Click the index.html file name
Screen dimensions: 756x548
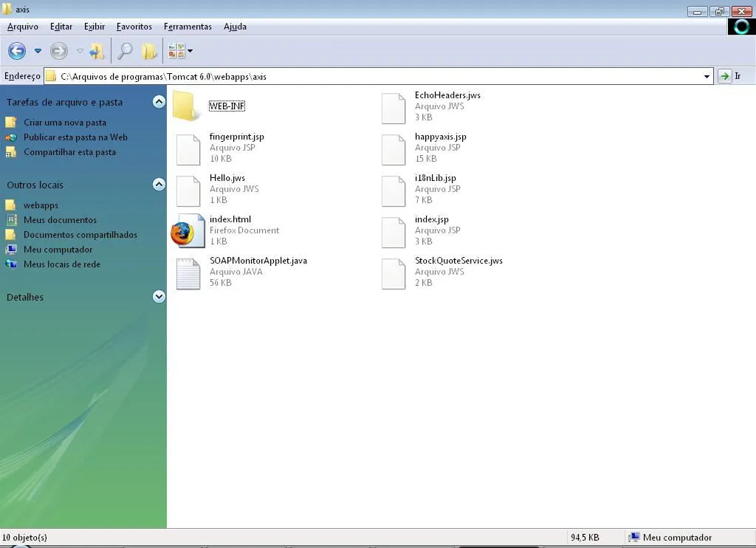(x=230, y=219)
